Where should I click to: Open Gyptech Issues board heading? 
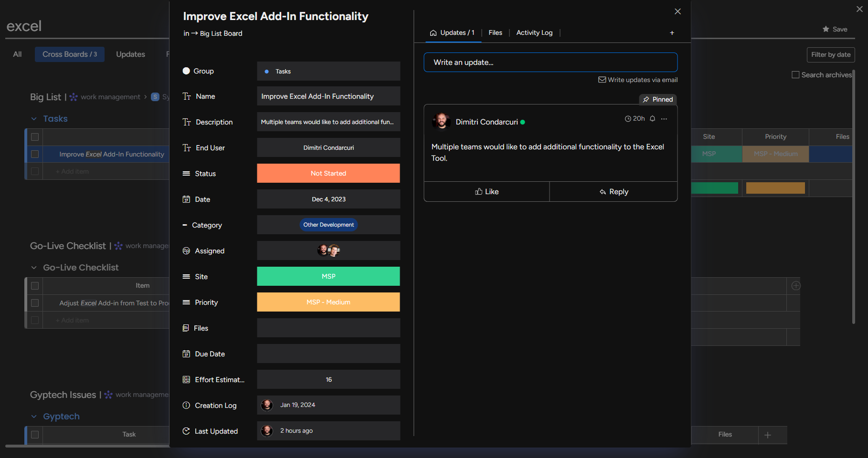pos(63,395)
